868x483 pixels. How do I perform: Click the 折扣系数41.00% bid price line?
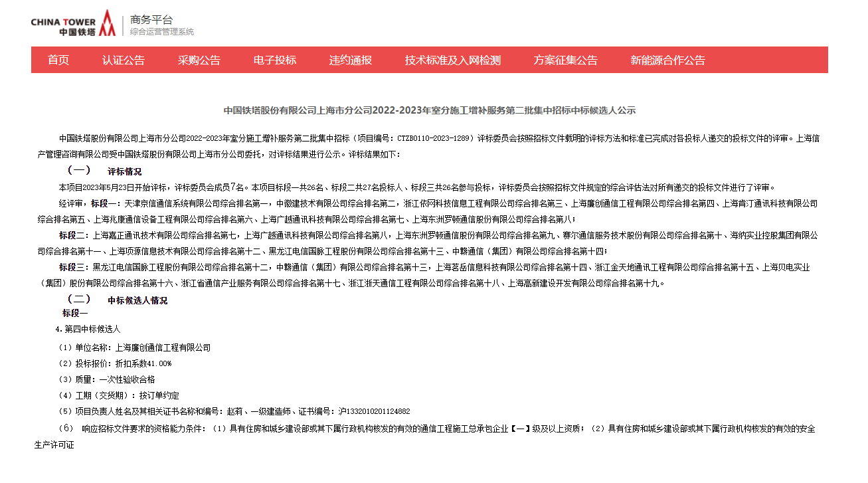pos(143,363)
